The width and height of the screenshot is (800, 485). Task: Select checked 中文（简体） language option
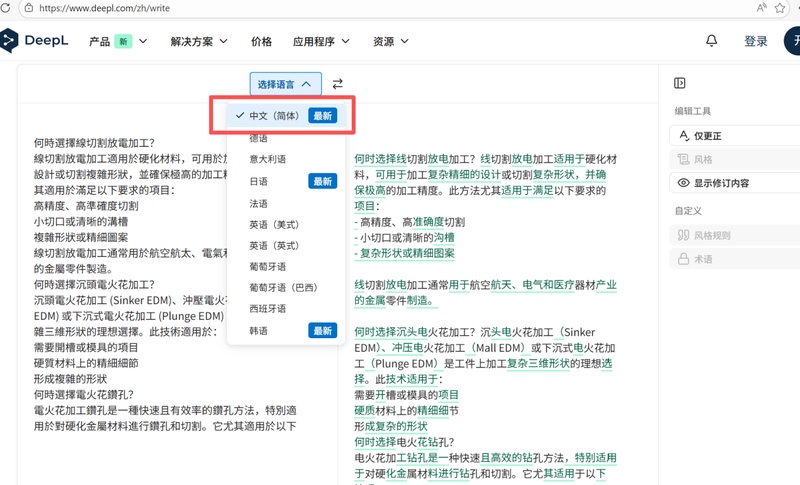tap(273, 115)
